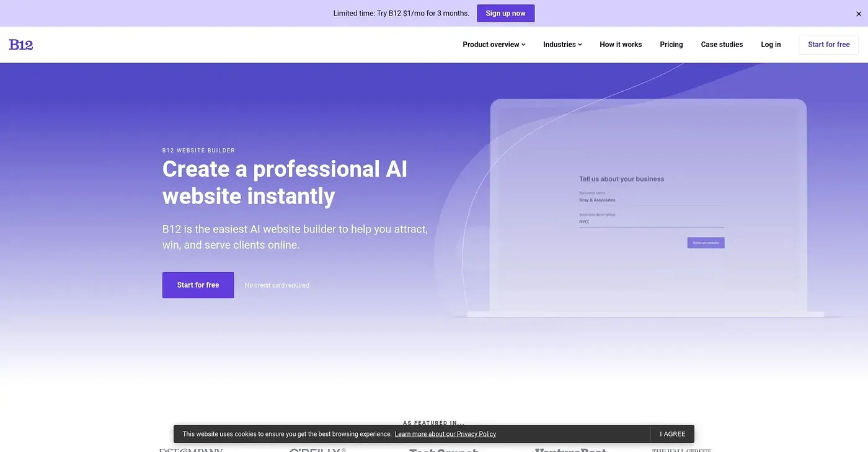Dismiss the promo banner with X
868x452 pixels.
pos(859,14)
